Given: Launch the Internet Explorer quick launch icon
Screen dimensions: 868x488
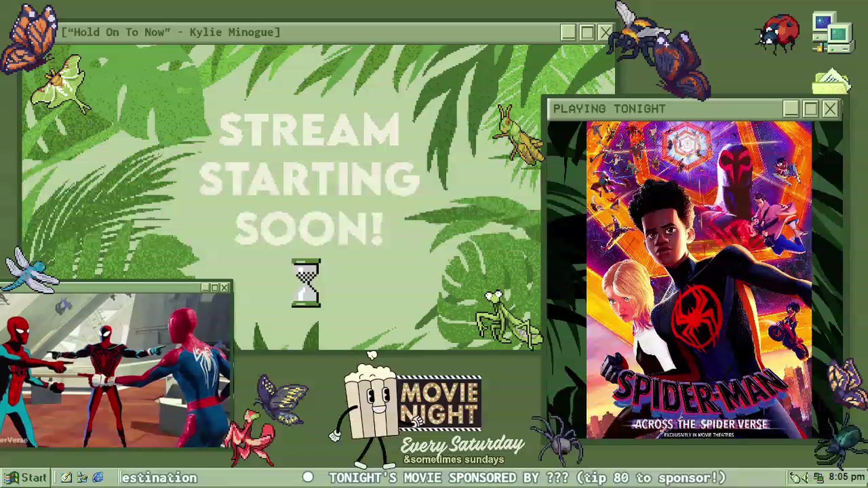Looking at the screenshot, I should click(x=98, y=478).
